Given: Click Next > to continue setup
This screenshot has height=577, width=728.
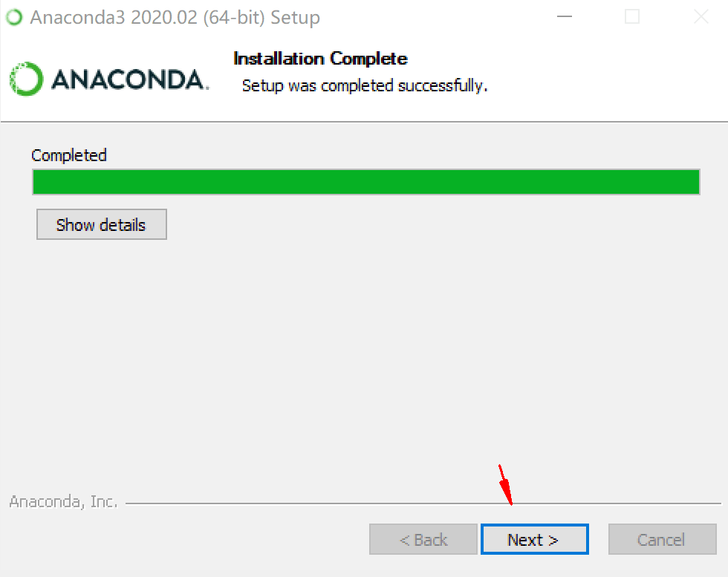Looking at the screenshot, I should (x=534, y=539).
